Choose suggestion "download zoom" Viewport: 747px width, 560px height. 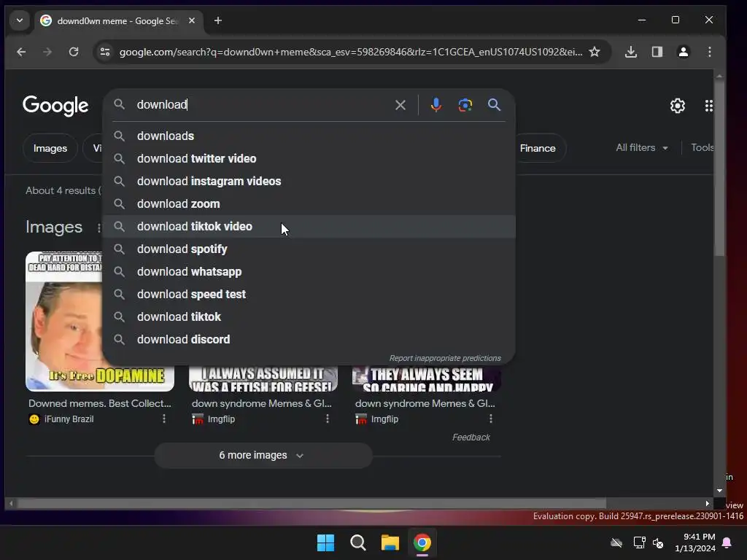pyautogui.click(x=309, y=204)
